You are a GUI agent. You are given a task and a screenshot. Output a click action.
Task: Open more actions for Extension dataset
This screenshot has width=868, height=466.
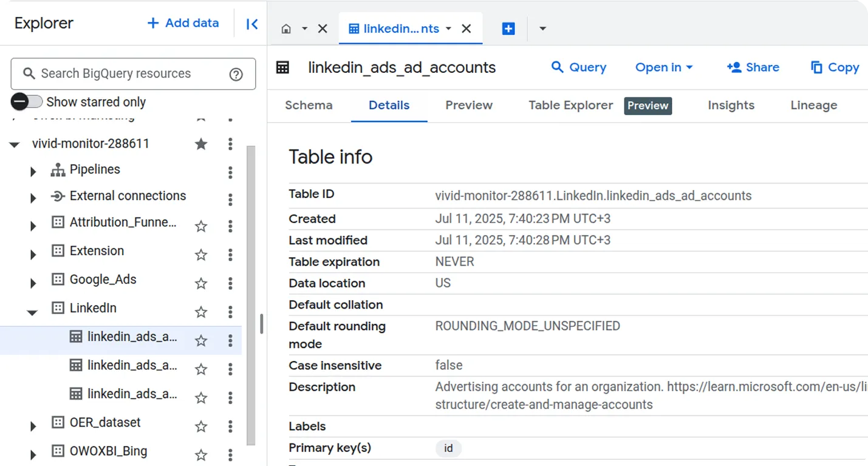pos(230,255)
